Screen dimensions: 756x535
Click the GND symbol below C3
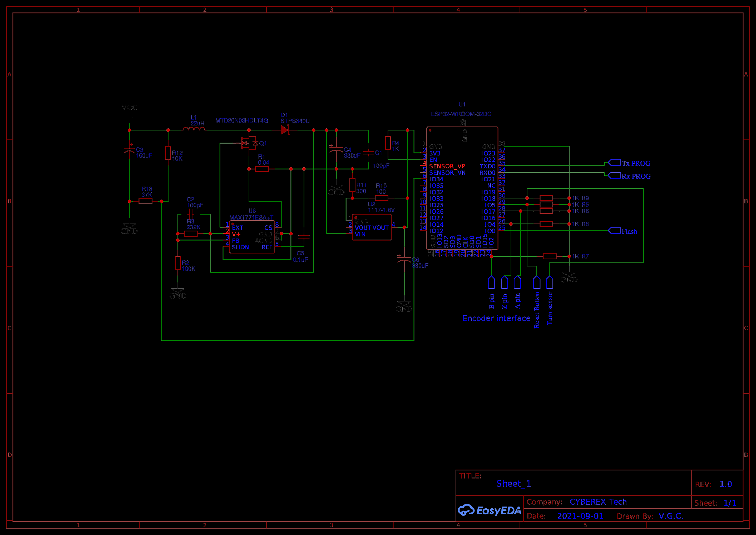coord(129,228)
